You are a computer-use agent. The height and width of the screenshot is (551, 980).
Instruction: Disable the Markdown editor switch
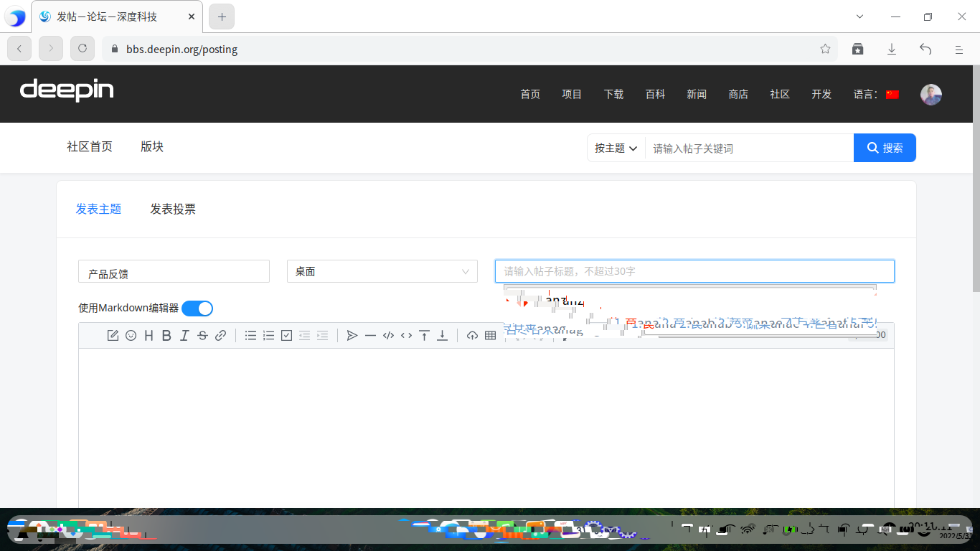click(x=197, y=308)
